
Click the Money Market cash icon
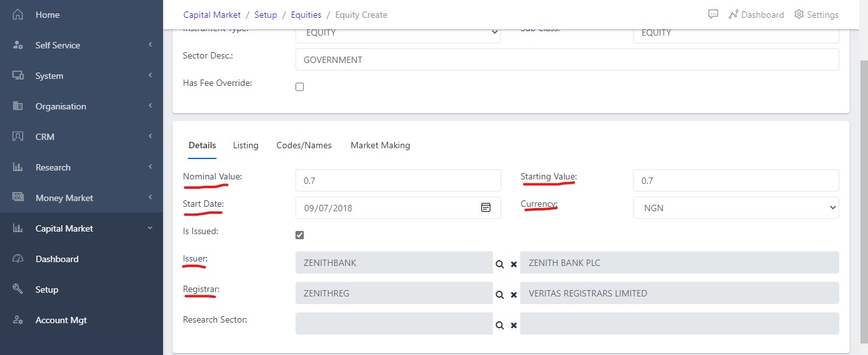coord(18,198)
